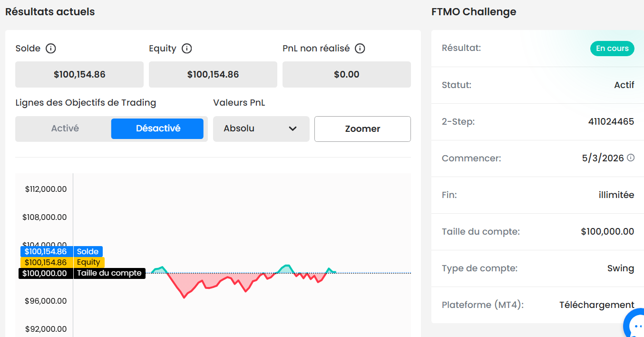644x337 pixels.
Task: Click the En cours status badge
Action: (x=612, y=49)
